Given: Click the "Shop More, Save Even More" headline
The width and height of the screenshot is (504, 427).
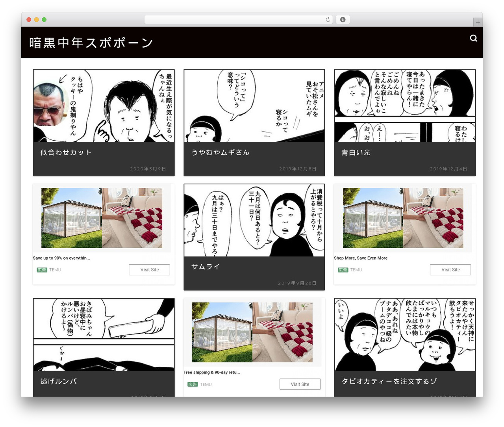Looking at the screenshot, I should pyautogui.click(x=361, y=258).
